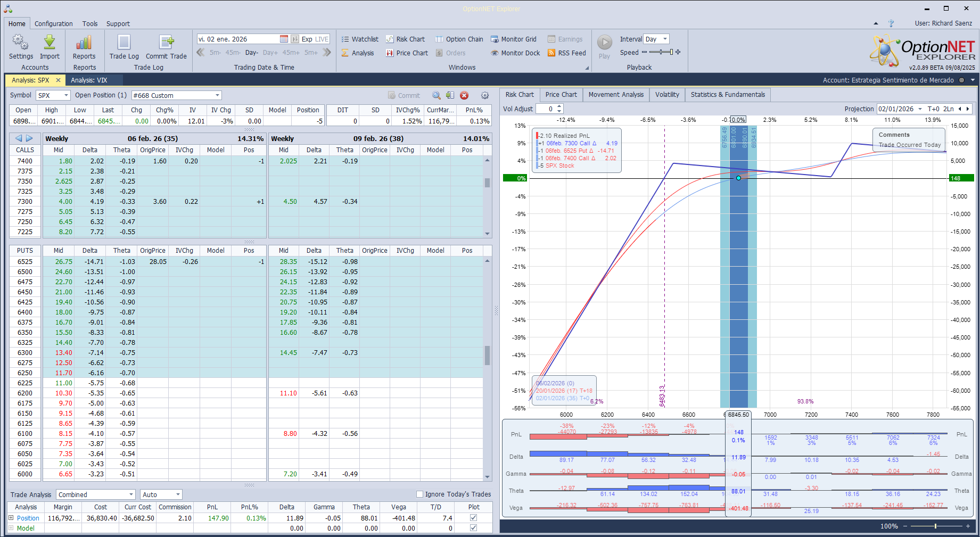The image size is (980, 537).
Task: Expand the Position row in Trade Analysis
Action: point(11,518)
